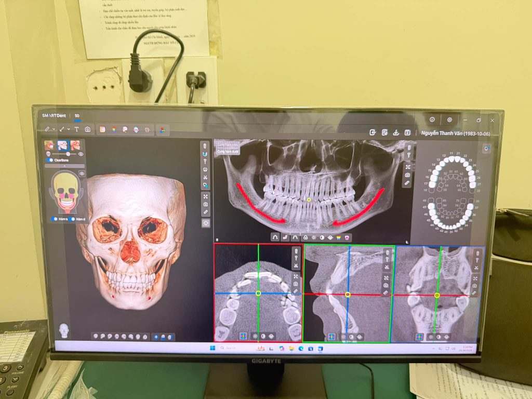Screen dimensions: 532x399
Task: Click the contrast icon in coronal view
Action: tap(438, 337)
